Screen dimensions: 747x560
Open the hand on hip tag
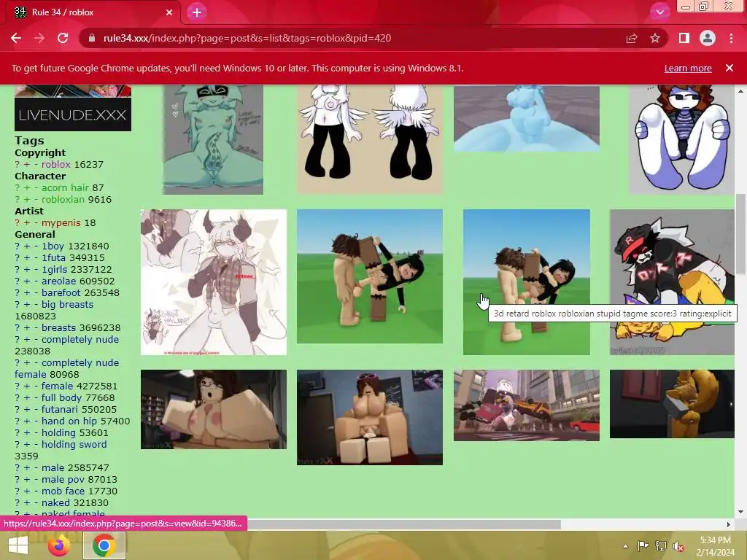click(x=69, y=421)
